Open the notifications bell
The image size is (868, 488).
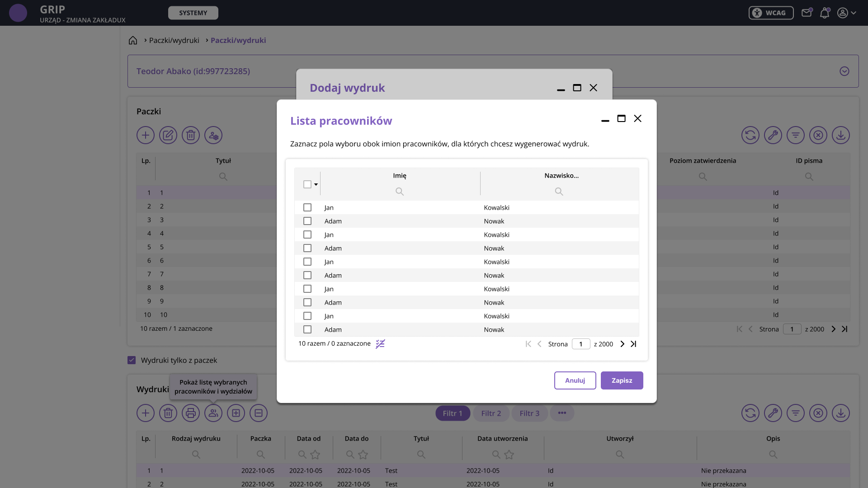pyautogui.click(x=825, y=13)
